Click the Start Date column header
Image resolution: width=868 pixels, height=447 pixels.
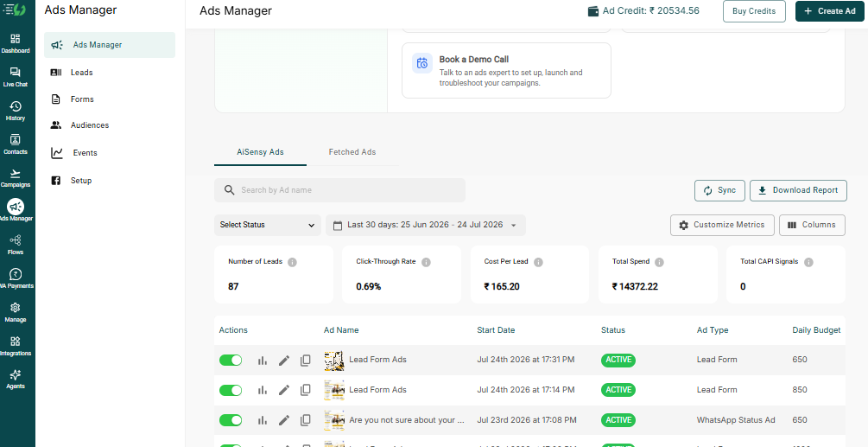[x=496, y=330]
